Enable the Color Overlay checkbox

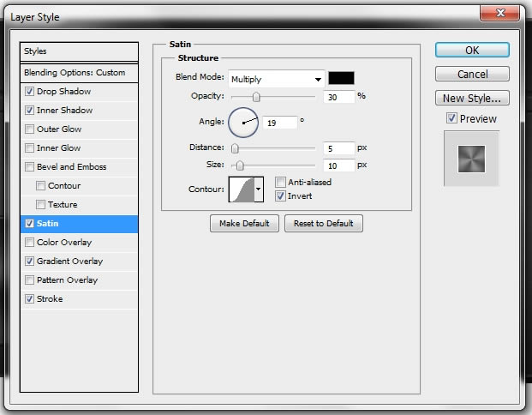pos(29,242)
